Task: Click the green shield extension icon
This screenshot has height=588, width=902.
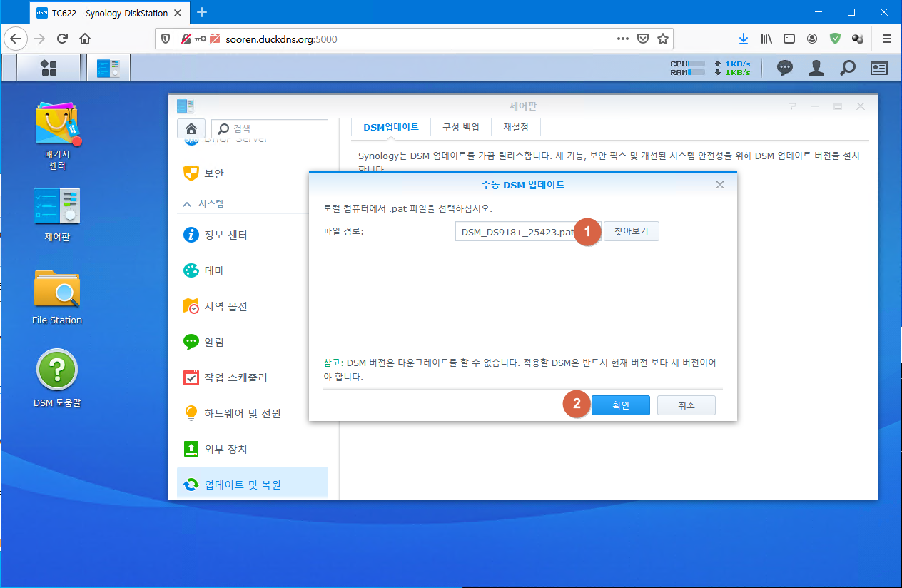Action: [835, 39]
